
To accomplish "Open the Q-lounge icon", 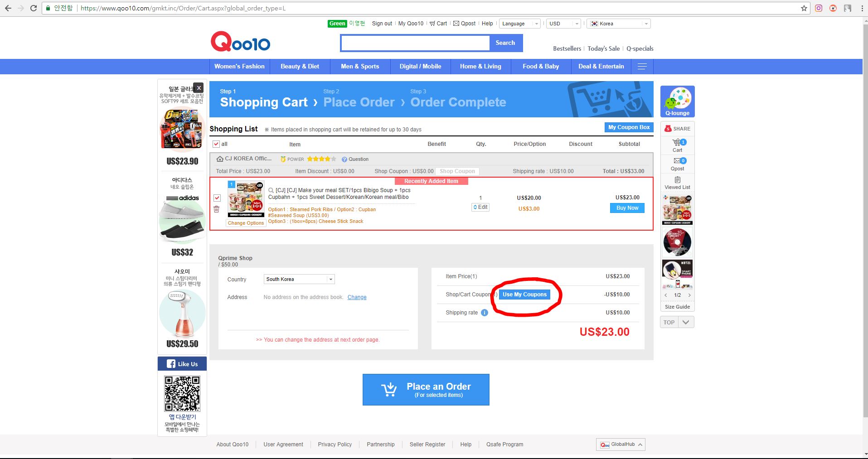I will click(677, 101).
